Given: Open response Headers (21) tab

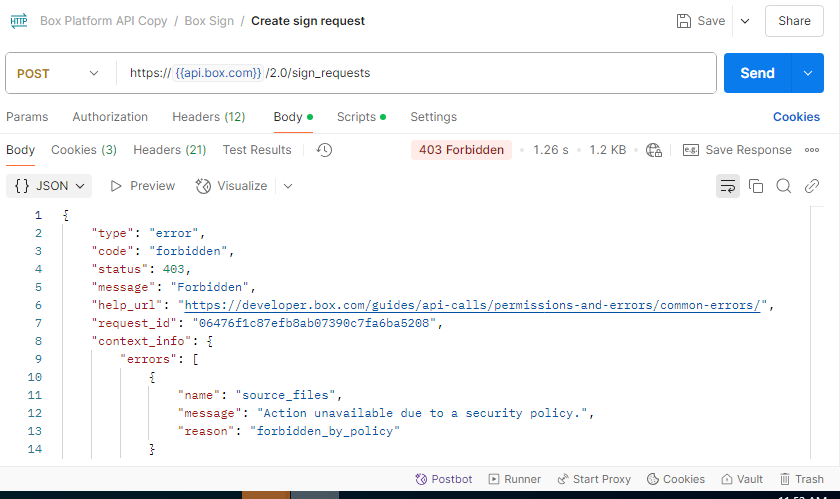Looking at the screenshot, I should [170, 150].
